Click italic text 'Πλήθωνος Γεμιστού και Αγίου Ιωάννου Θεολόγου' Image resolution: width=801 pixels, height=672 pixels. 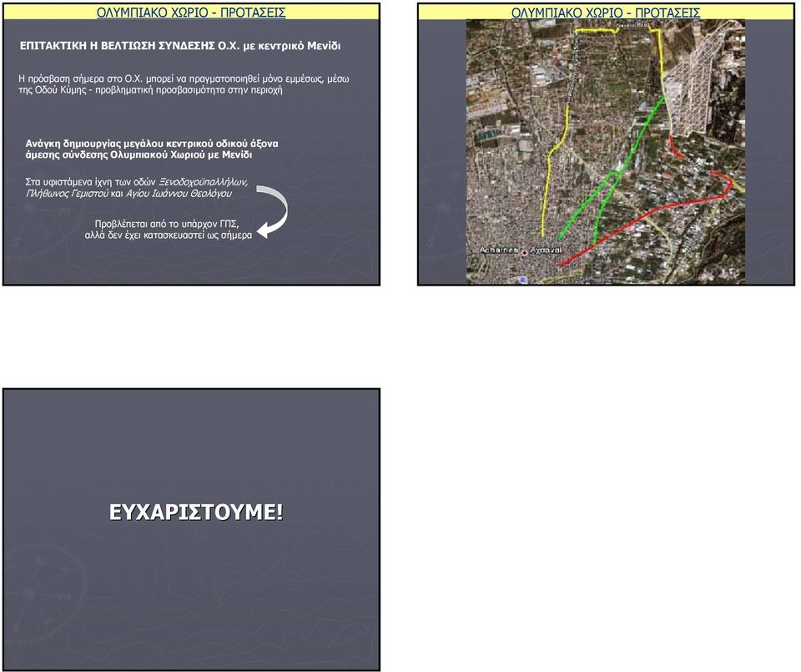point(128,194)
